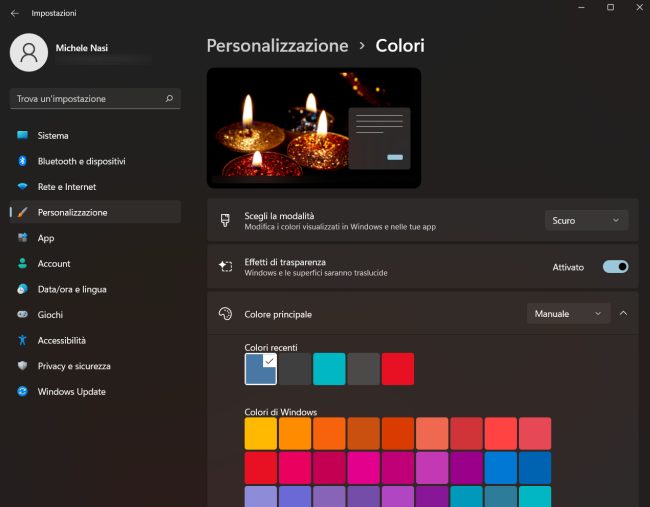
Task: Click the back arrow icon
Action: (15, 13)
